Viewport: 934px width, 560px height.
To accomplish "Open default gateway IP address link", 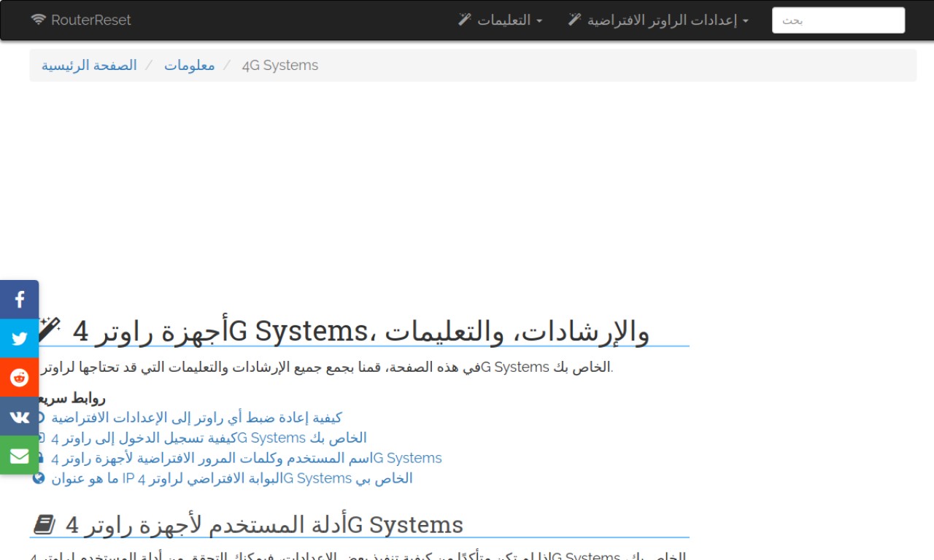I will coord(231,478).
